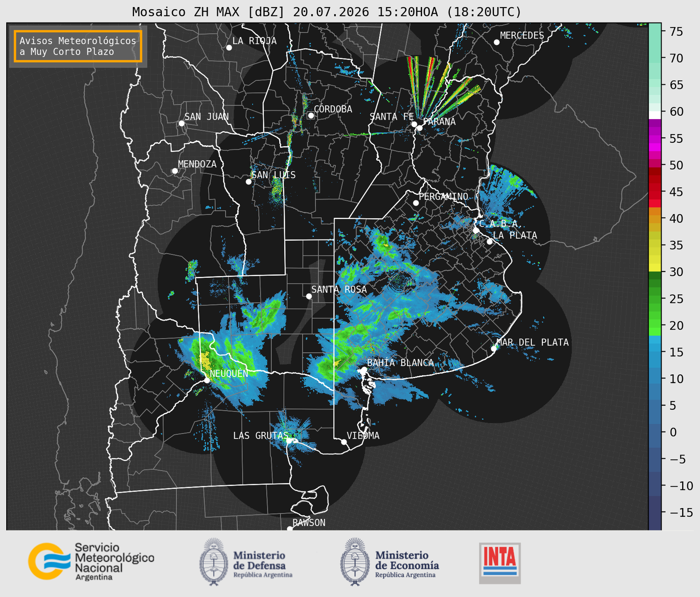
Task: Click the concentric radar rings east of Santa Rosa
Action: click(399, 282)
